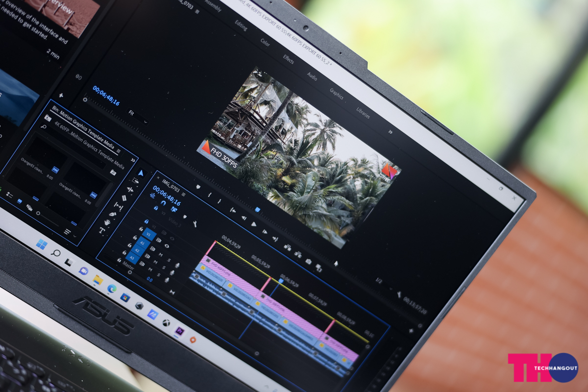
Task: Toggle Linked Selection in the timeline
Action: click(174, 209)
